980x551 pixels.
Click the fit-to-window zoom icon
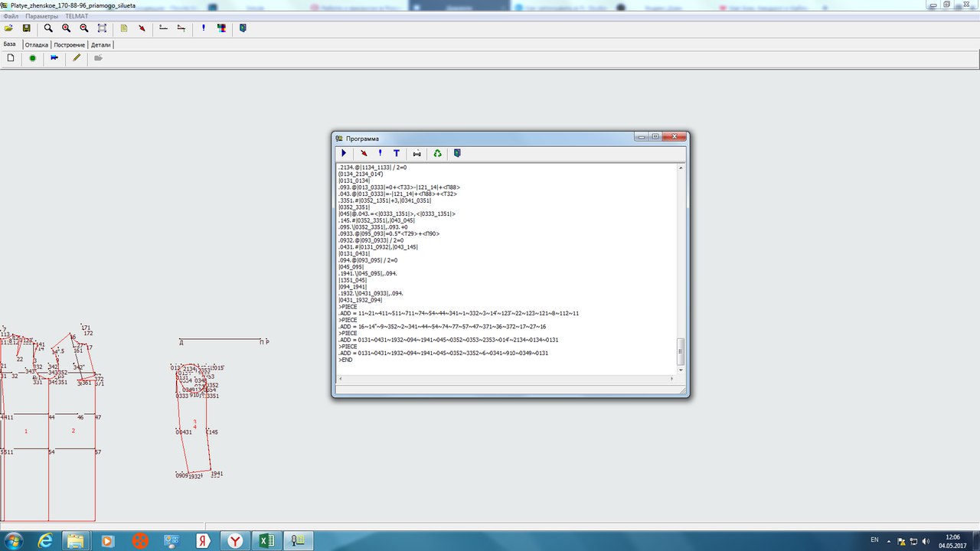[102, 28]
